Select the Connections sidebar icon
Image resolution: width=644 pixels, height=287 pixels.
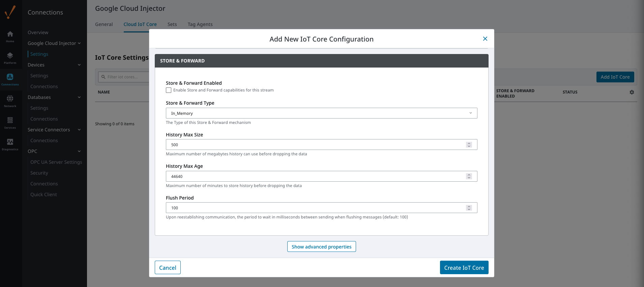click(10, 79)
